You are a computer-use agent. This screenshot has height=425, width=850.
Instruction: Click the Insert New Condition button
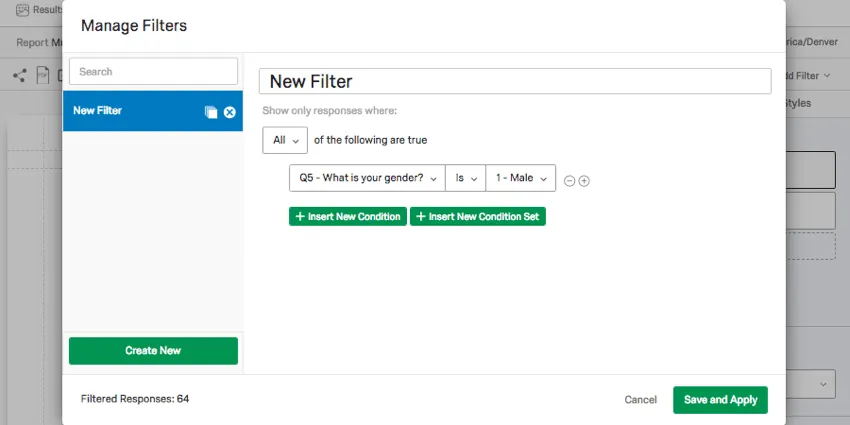tap(348, 216)
